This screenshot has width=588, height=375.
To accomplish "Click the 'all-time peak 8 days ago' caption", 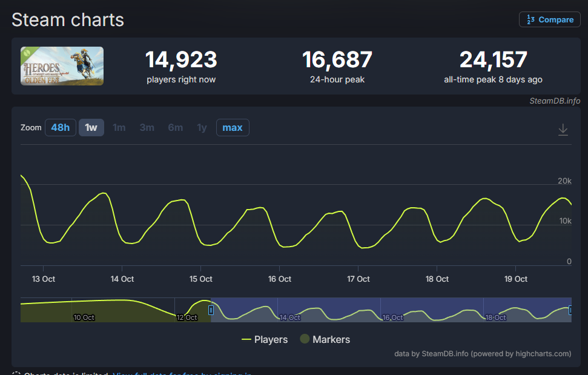I will tap(493, 79).
